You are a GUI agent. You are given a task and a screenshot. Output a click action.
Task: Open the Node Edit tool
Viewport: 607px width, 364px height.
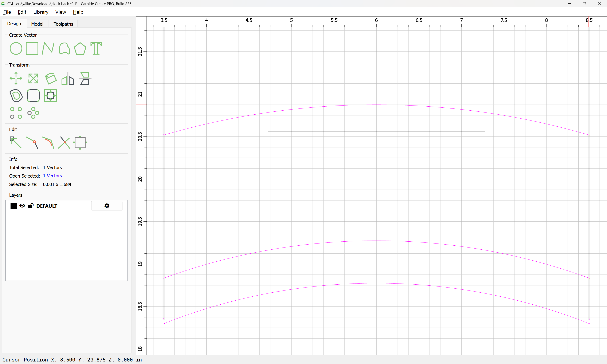click(15, 143)
